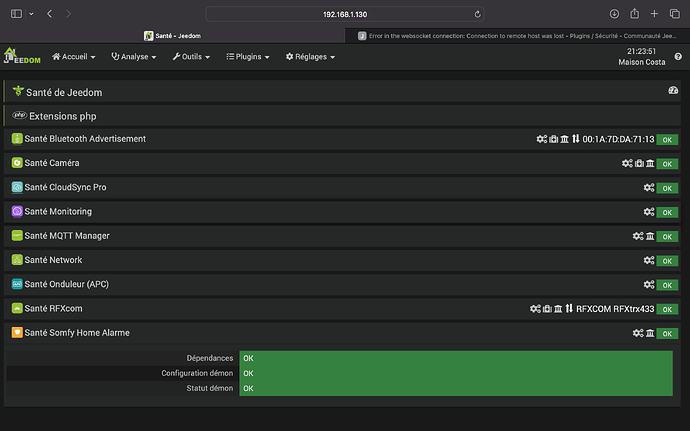This screenshot has width=690, height=431.
Task: Open the Analyse dropdown menu
Action: pyautogui.click(x=133, y=57)
